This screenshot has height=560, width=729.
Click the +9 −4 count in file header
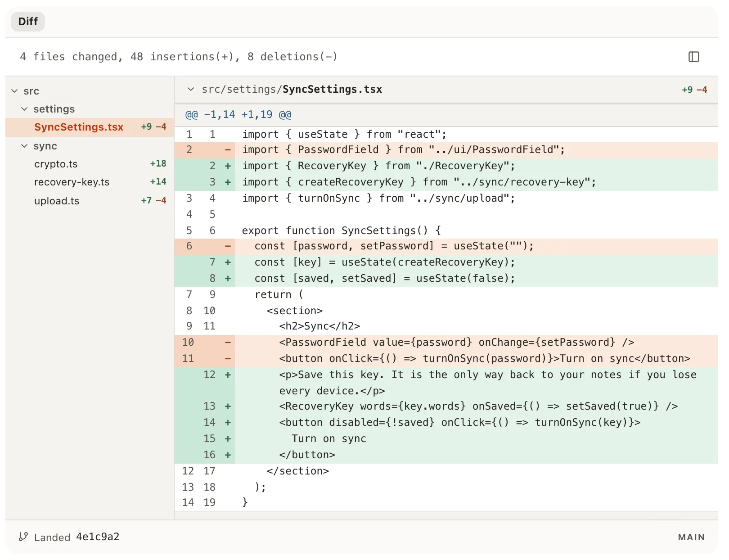point(694,90)
